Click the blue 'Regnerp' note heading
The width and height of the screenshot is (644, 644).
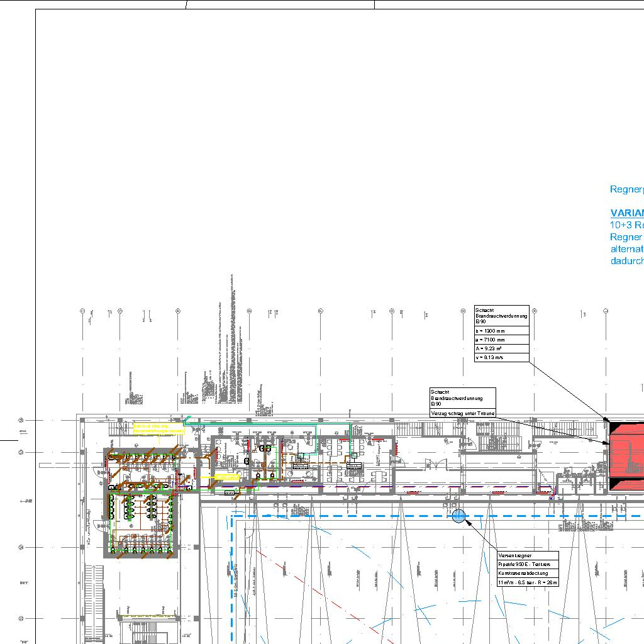(626, 189)
